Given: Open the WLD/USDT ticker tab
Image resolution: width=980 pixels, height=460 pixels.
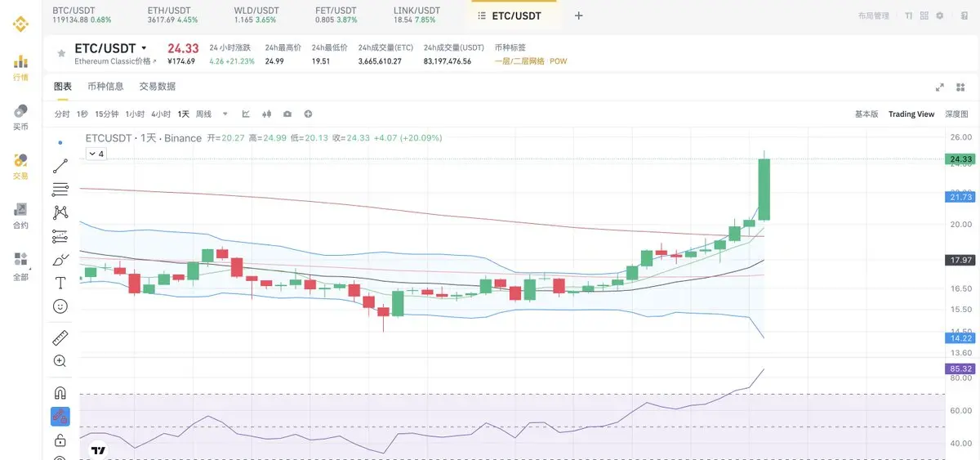Looking at the screenshot, I should point(255,14).
